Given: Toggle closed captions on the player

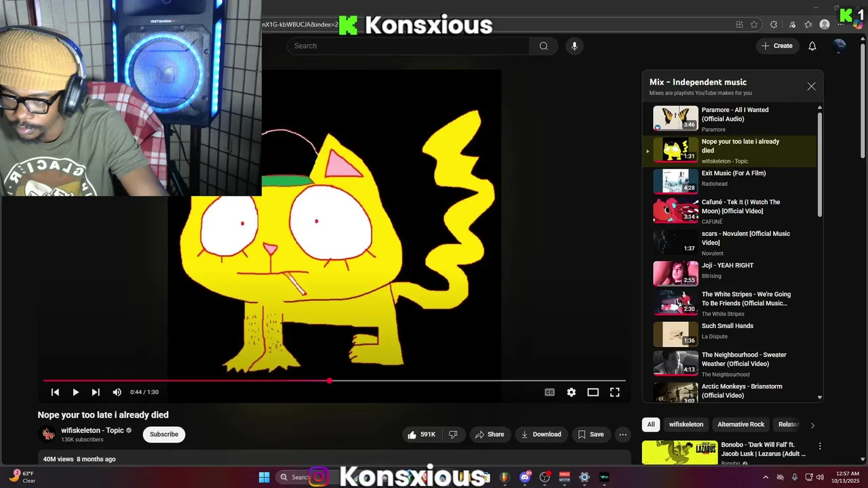Looking at the screenshot, I should 549,392.
